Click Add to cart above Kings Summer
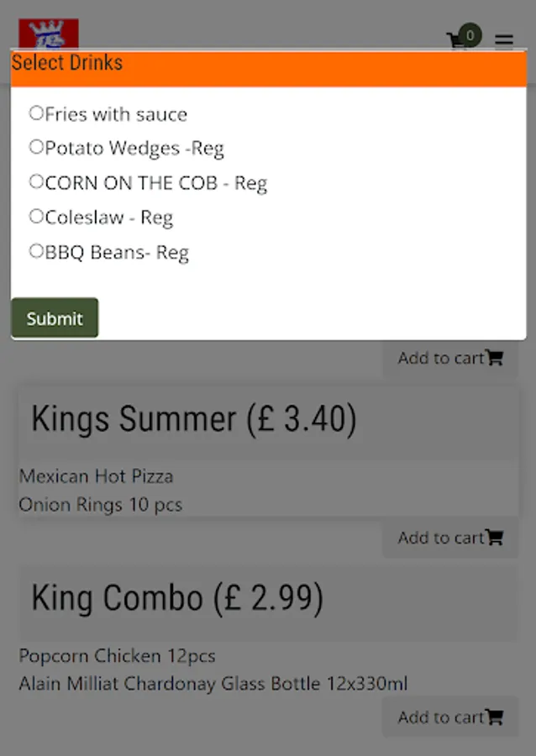Image resolution: width=536 pixels, height=756 pixels. tap(449, 358)
